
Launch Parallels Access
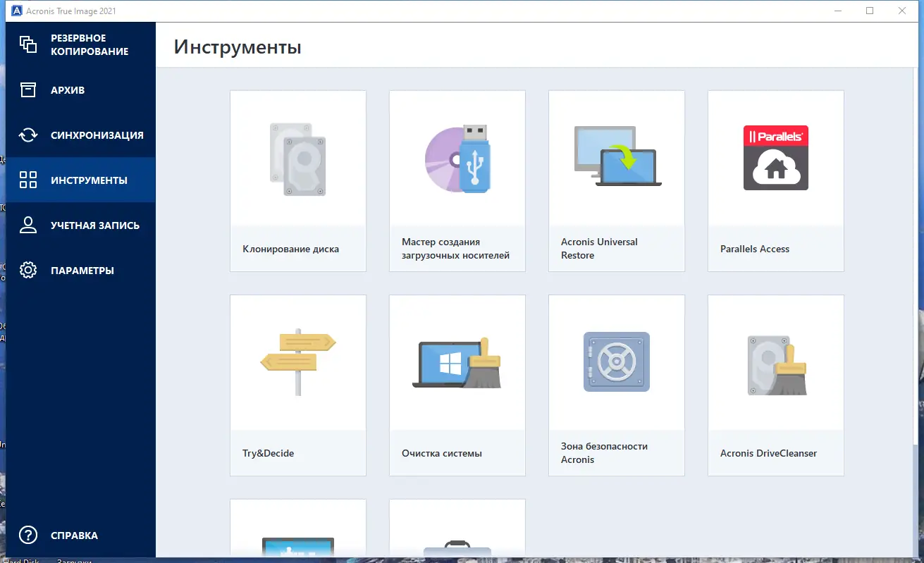775,158
